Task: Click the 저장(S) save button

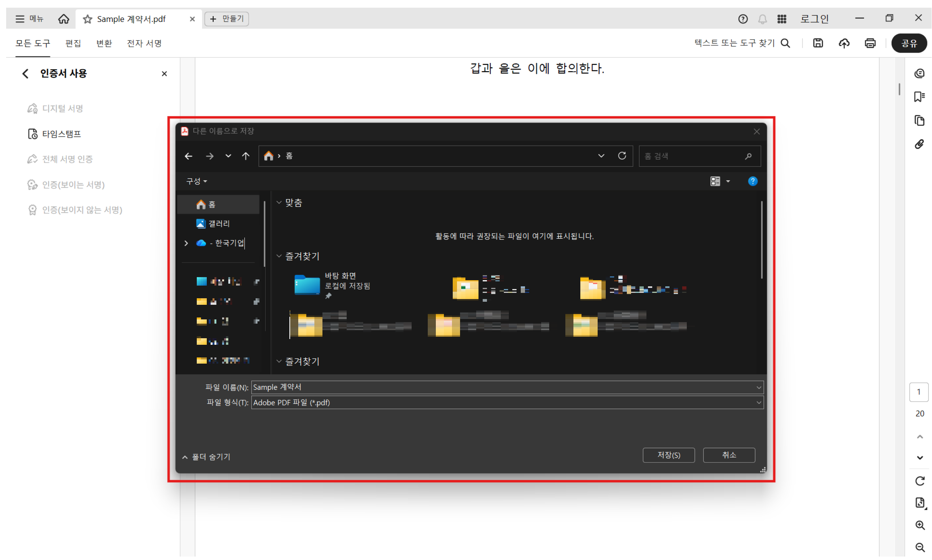Action: 669,455
